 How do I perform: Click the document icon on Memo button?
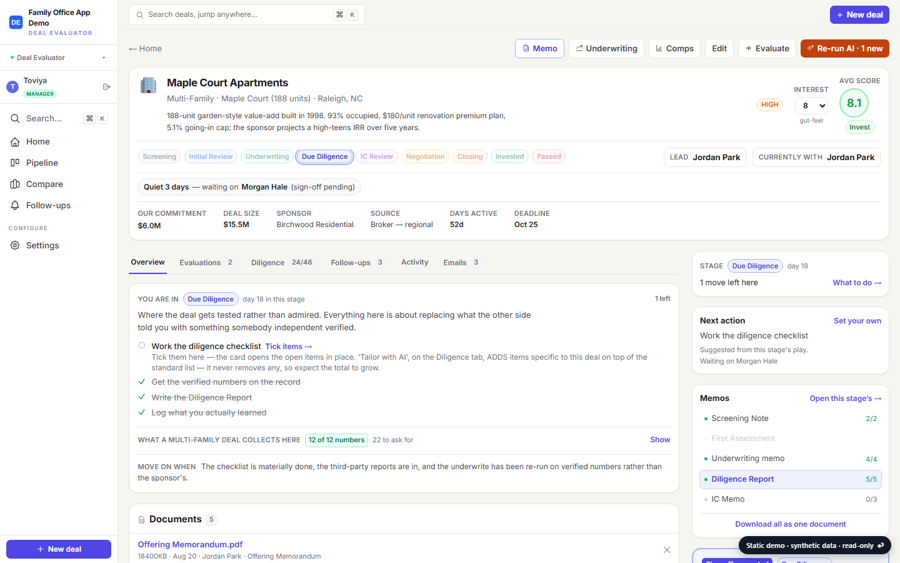coord(526,49)
